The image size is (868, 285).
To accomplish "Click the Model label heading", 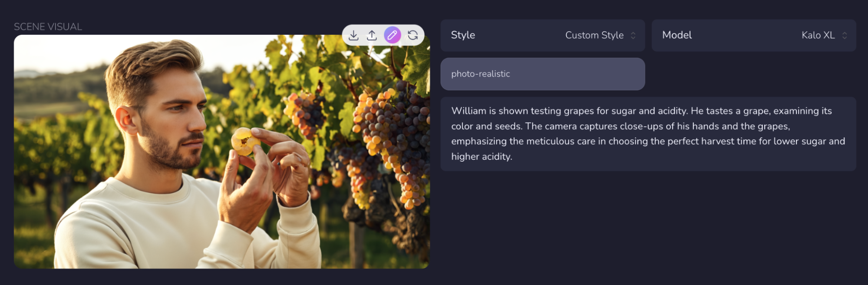I will (x=677, y=35).
